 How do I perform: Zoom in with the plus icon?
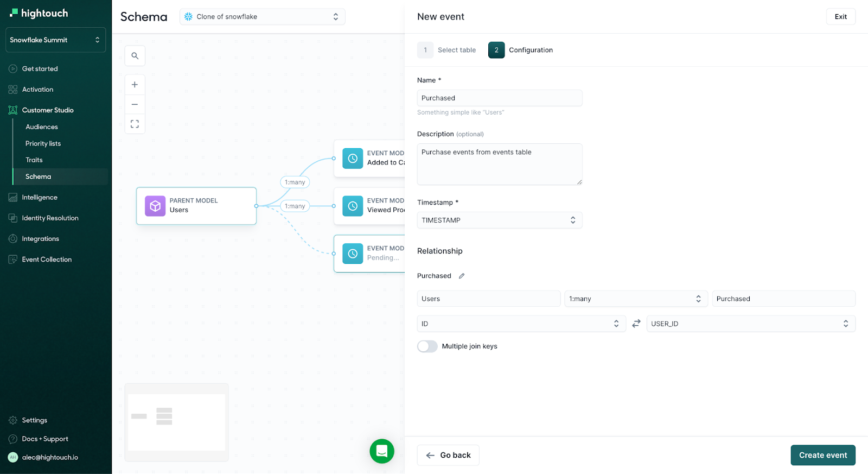[x=135, y=85]
